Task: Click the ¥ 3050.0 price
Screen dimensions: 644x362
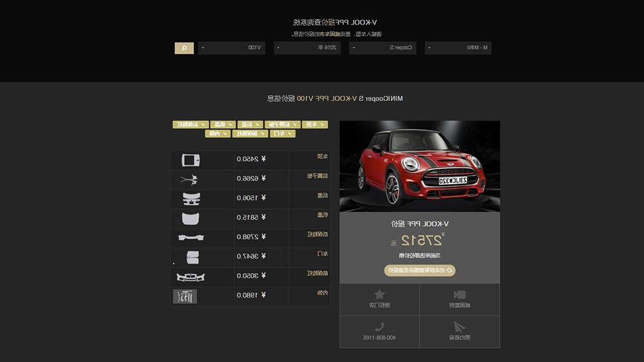Action: coord(251,276)
